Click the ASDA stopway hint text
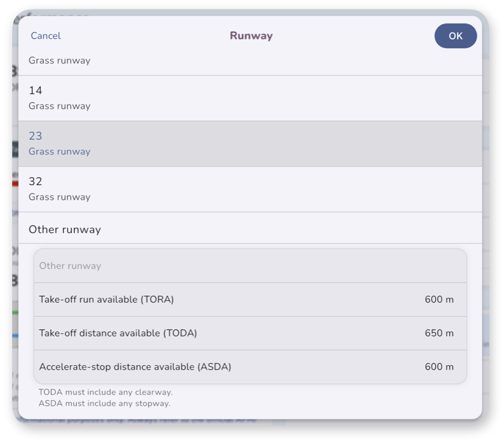This screenshot has height=444, width=504. pyautogui.click(x=104, y=403)
